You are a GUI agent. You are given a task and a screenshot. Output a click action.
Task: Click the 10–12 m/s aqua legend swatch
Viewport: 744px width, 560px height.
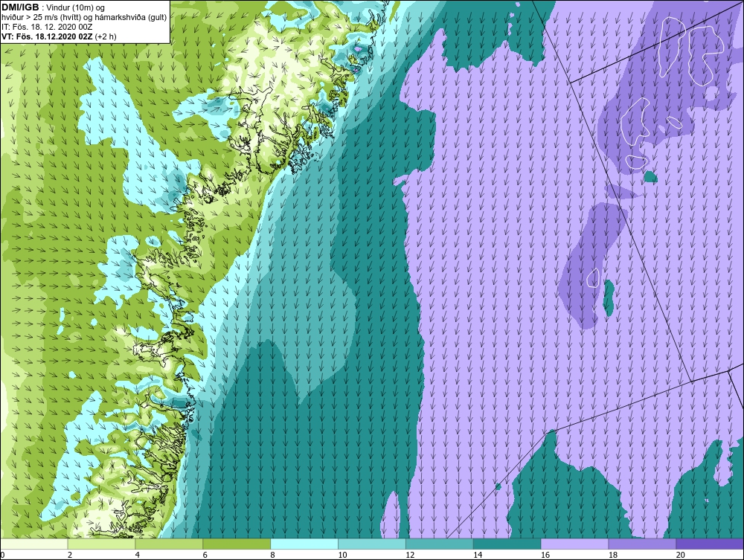(372, 544)
